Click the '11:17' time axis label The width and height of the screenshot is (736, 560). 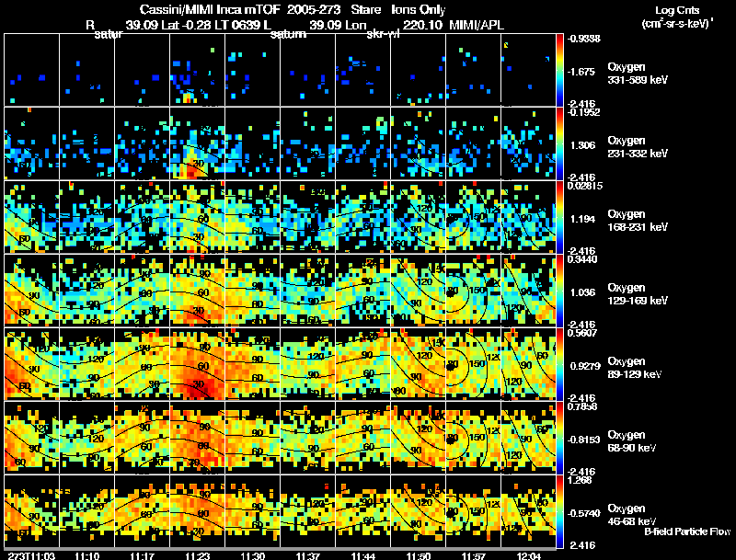(x=143, y=556)
